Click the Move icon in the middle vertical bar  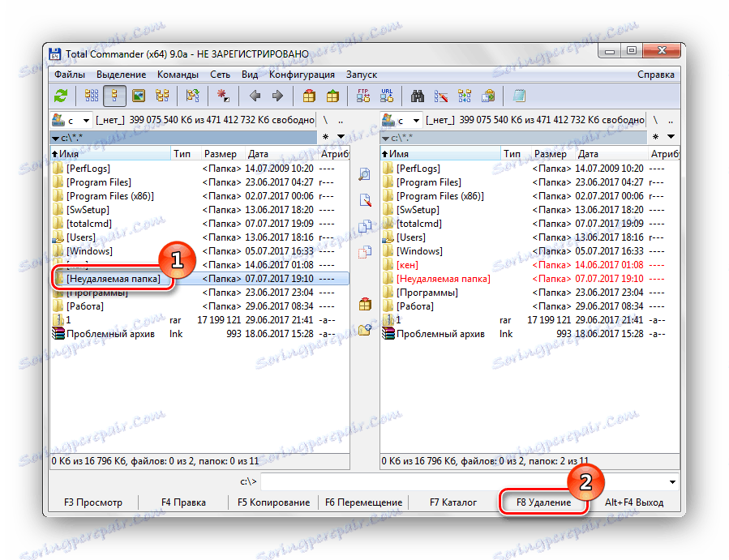coord(365,252)
